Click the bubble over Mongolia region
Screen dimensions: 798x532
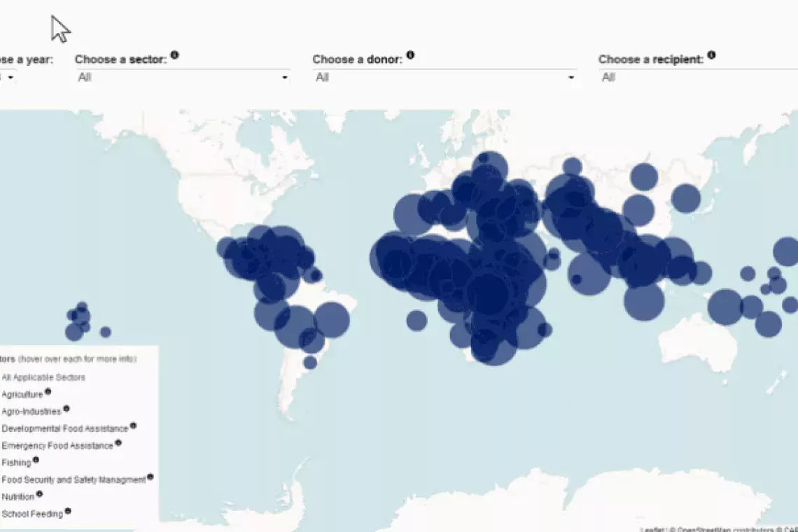644,177
